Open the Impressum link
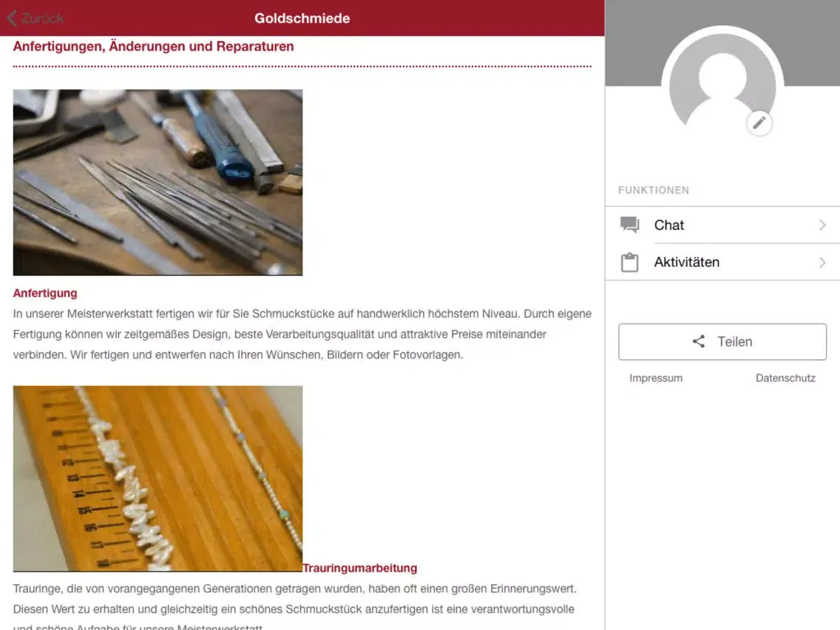The width and height of the screenshot is (840, 630). click(x=656, y=378)
